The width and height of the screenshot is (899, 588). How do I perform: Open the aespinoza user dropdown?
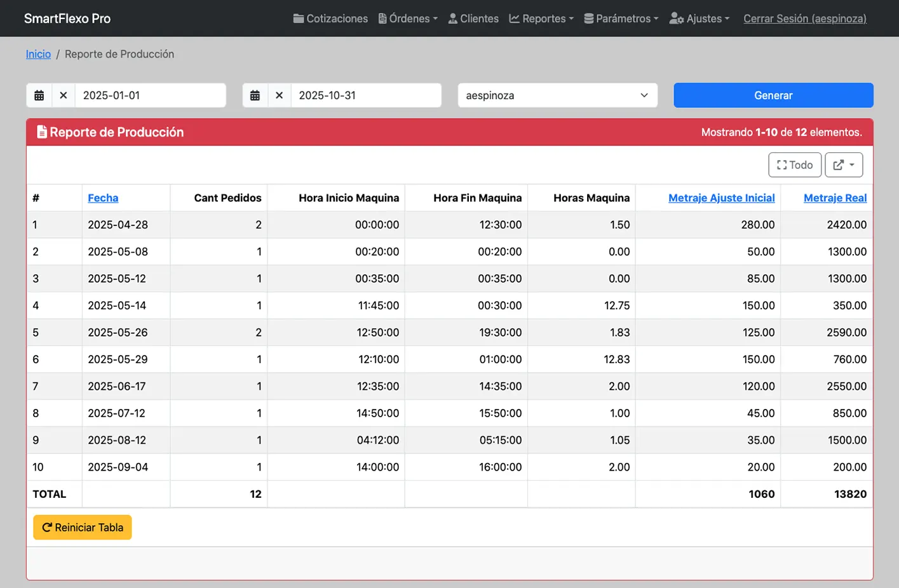[x=557, y=95]
